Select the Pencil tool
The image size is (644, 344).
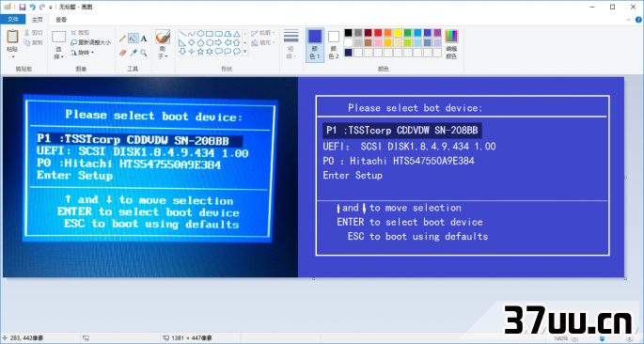coord(122,39)
